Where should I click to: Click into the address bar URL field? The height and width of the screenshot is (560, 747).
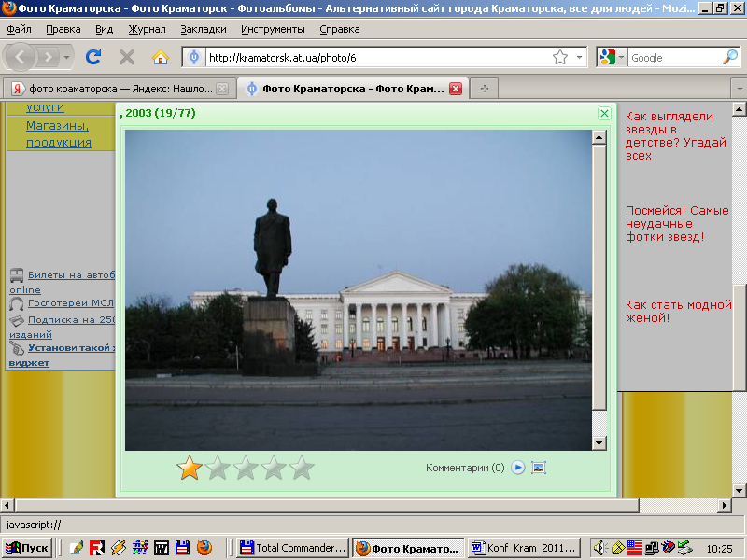coord(379,58)
